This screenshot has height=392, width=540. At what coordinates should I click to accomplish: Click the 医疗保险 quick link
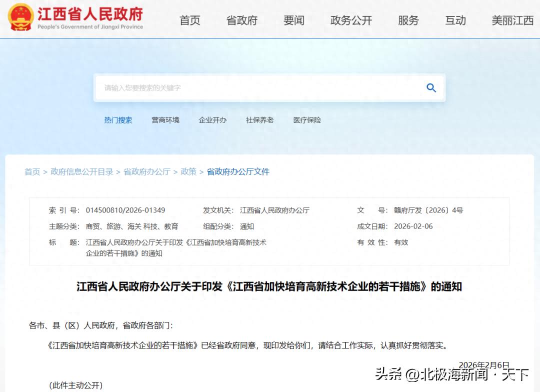coord(306,120)
